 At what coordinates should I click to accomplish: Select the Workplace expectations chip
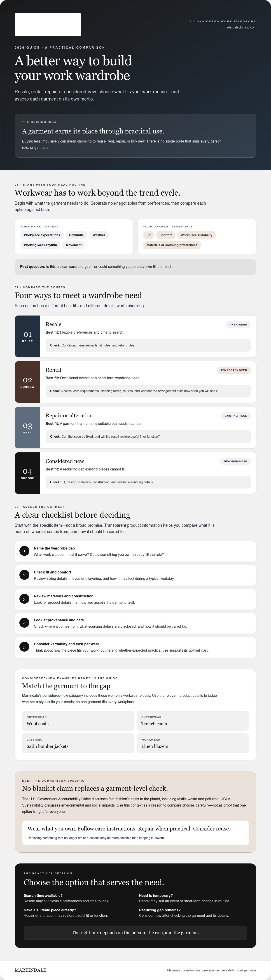pos(42,235)
